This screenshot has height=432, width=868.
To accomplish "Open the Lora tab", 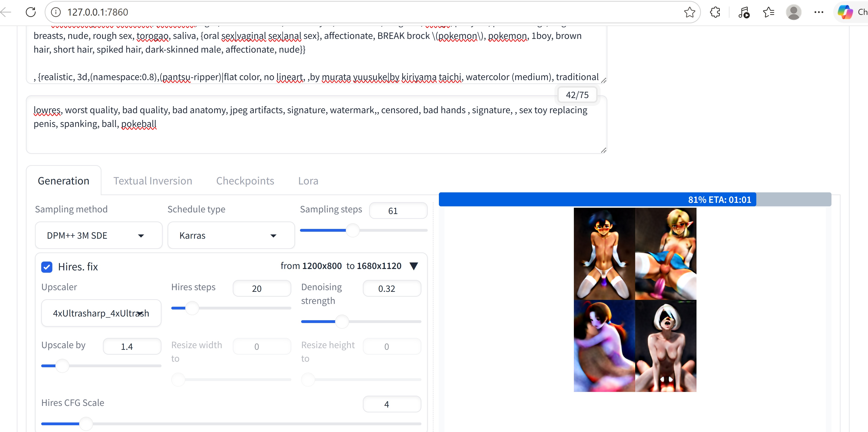I will pos(308,181).
